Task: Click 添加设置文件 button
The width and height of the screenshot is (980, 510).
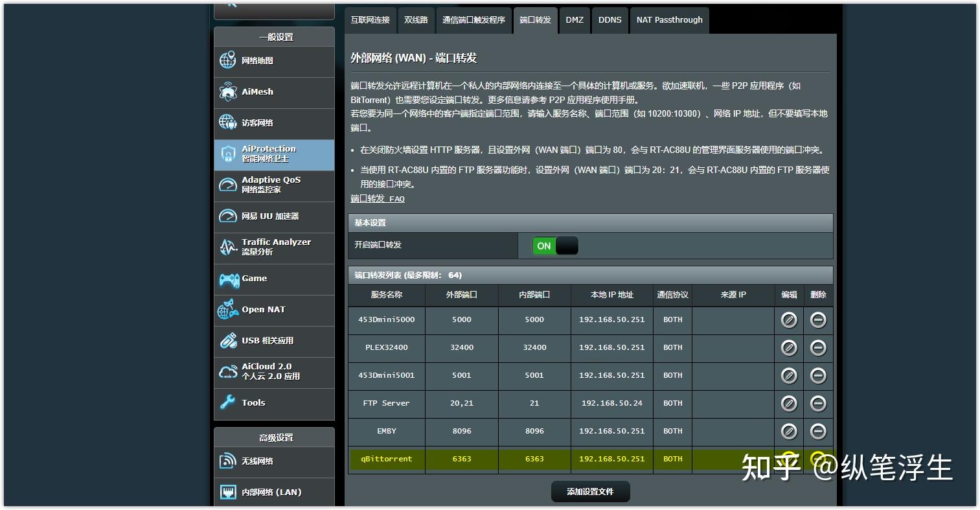Action: pos(590,491)
